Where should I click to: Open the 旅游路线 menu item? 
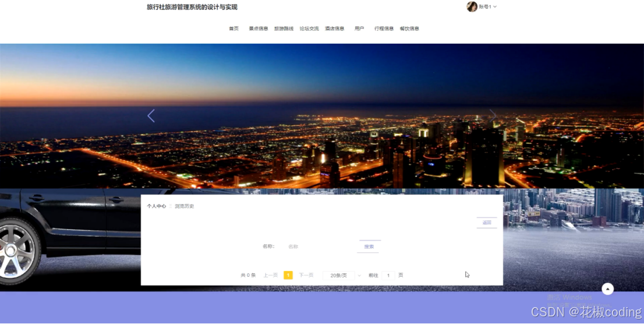284,29
